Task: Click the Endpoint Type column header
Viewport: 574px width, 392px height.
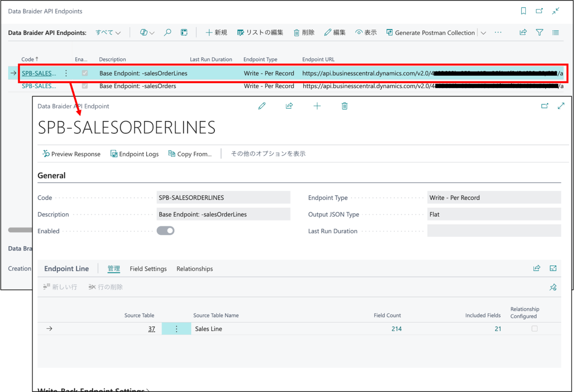Action: tap(260, 59)
